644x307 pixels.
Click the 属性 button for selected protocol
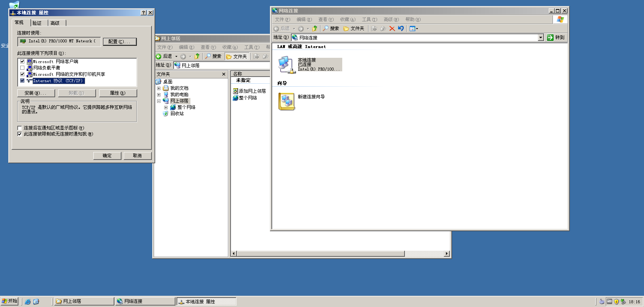pyautogui.click(x=118, y=93)
